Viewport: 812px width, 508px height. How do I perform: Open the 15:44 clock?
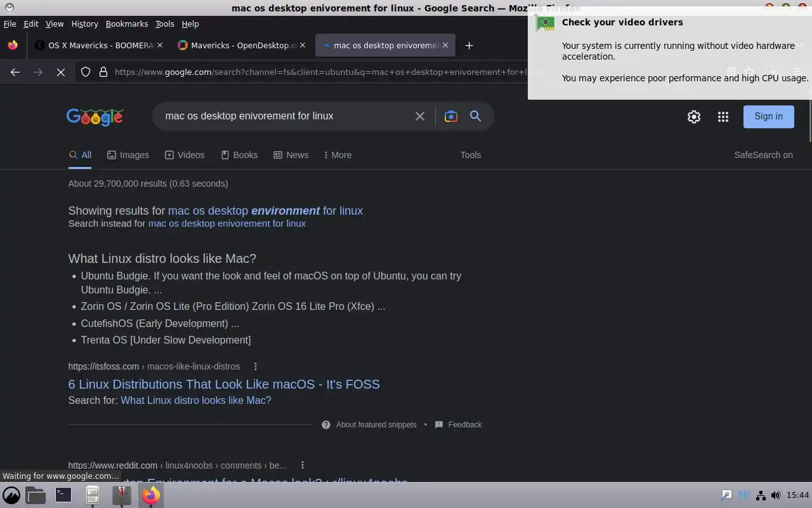coord(797,495)
